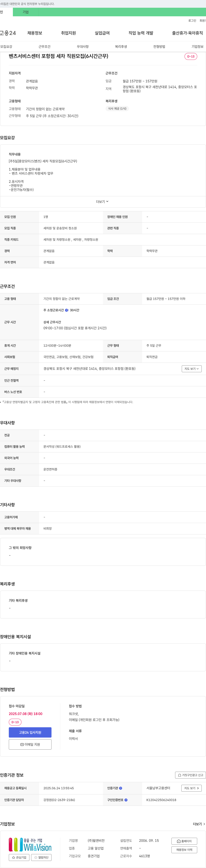Image resolution: width=206 pixels, height=868 pixels.
Task: Jump to 전형방법 section tab
Action: coord(159,47)
